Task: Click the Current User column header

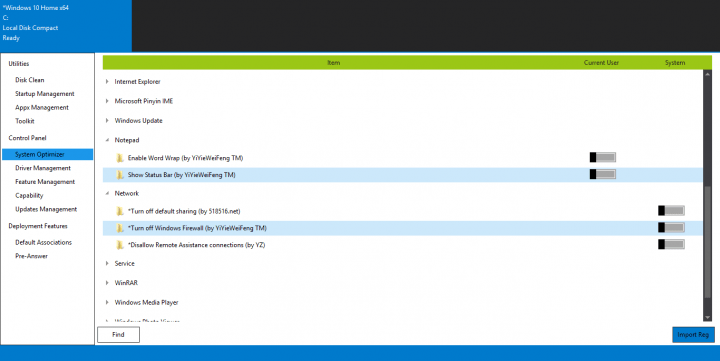Action: tap(602, 62)
